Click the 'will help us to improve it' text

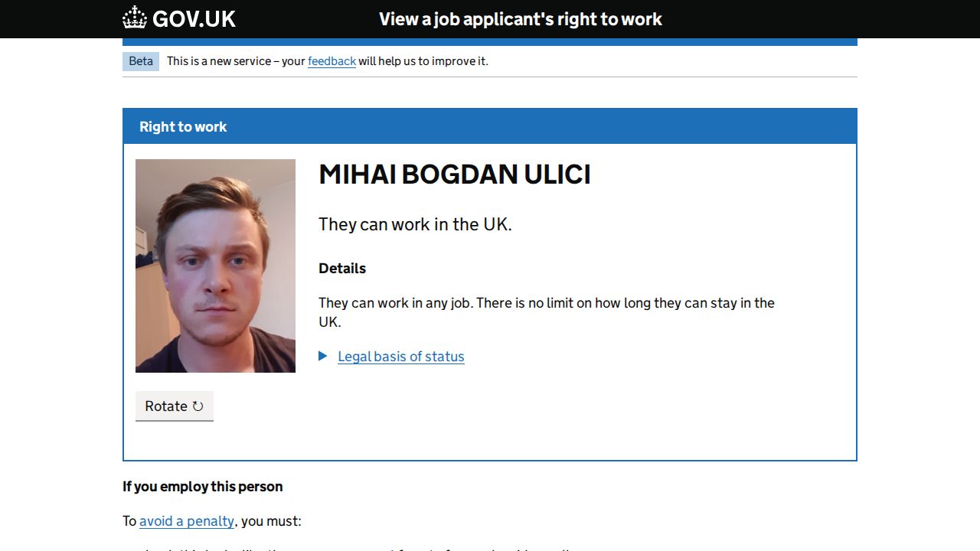pos(423,61)
